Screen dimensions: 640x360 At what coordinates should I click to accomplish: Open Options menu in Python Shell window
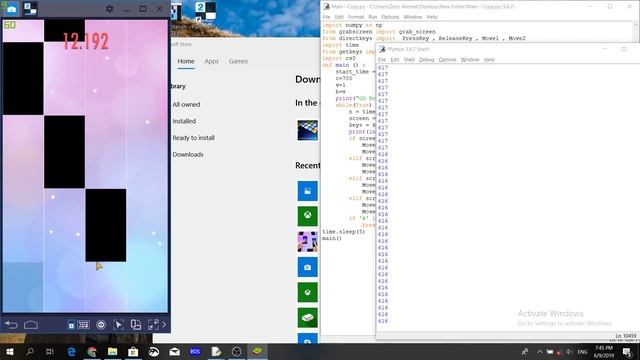[x=447, y=60]
